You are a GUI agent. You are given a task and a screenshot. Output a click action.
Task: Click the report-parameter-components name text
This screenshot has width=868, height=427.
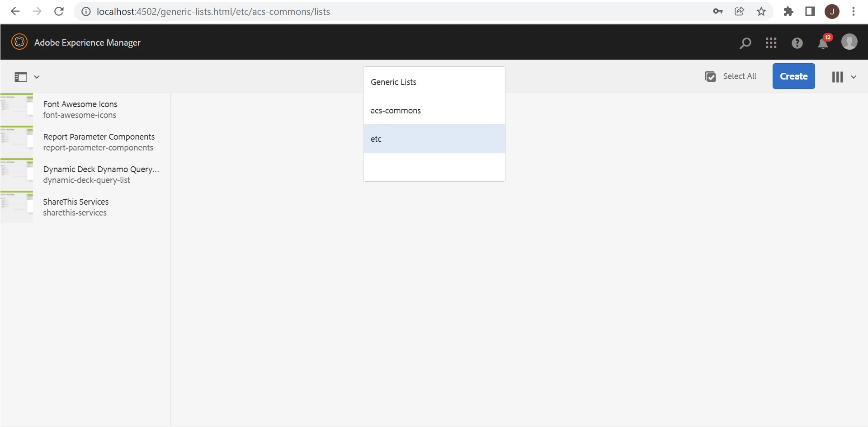pos(98,148)
